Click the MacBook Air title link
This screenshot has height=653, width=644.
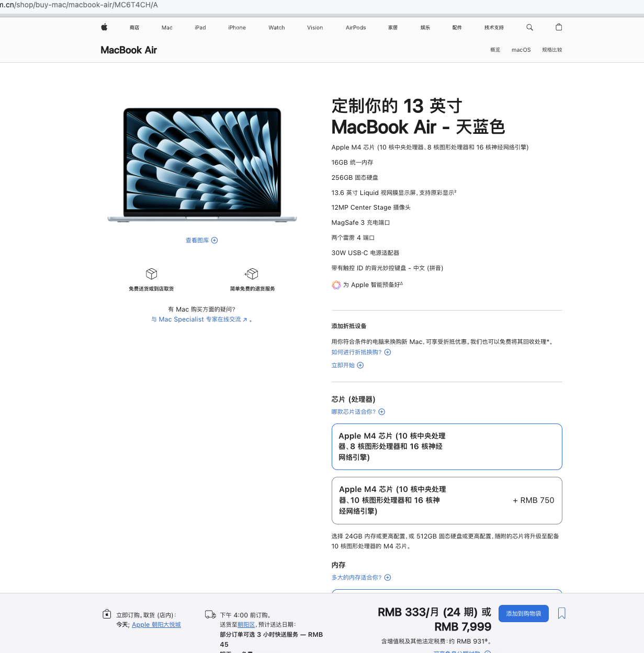tap(129, 50)
